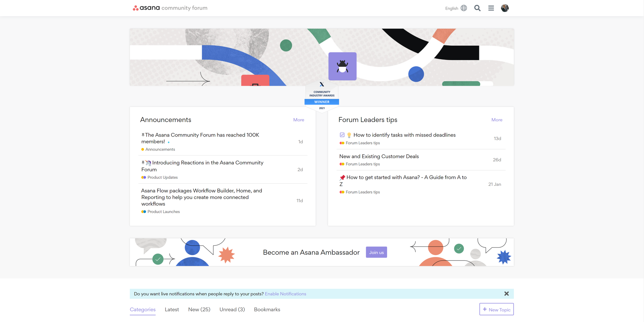Expand more Announcements
Screen dimensions: 644x322
298,120
